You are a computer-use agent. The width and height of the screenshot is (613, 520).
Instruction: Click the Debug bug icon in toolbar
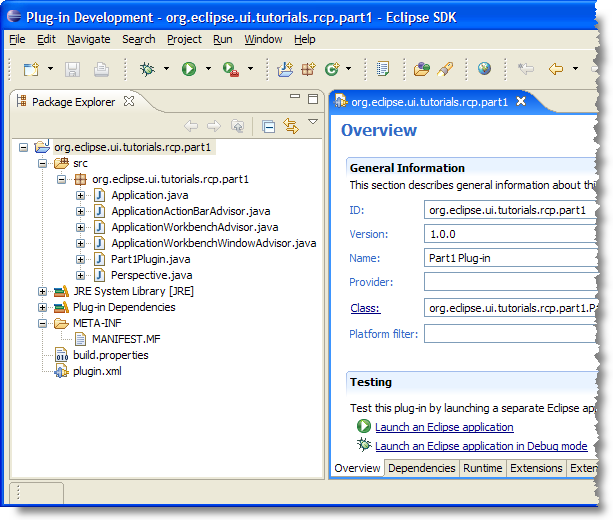click(x=148, y=69)
